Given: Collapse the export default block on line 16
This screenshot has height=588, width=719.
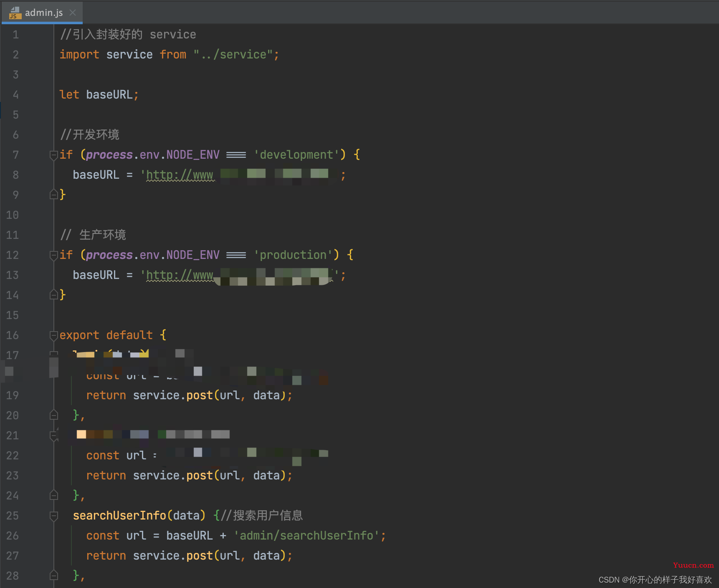Looking at the screenshot, I should click(53, 335).
